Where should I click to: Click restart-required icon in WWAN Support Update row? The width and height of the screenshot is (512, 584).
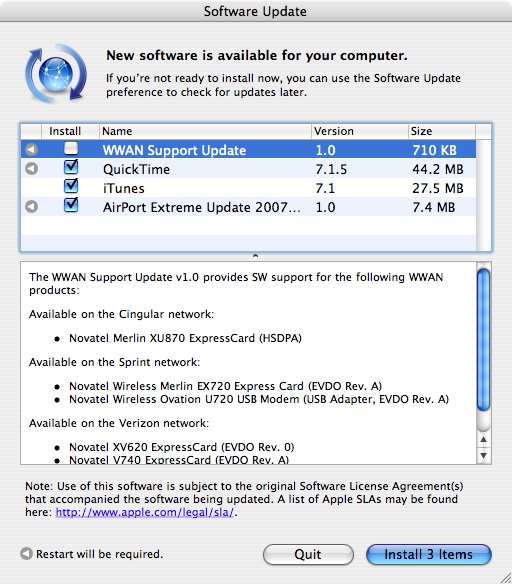point(32,150)
